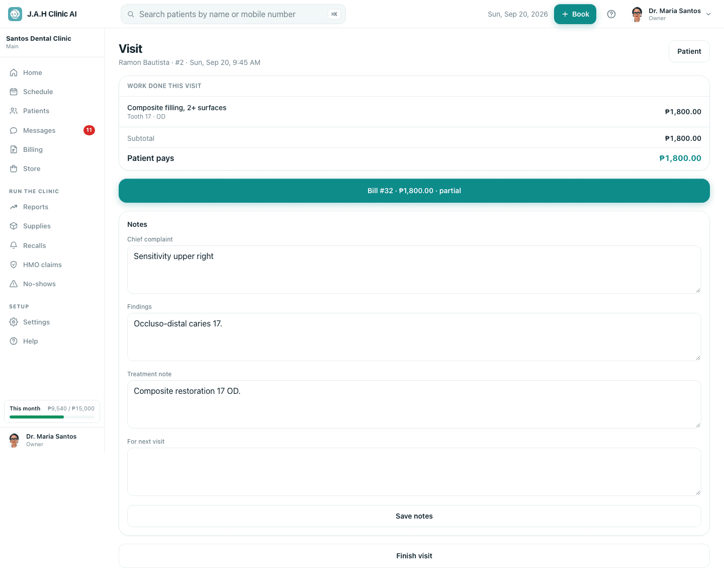Click the No-shows warning triangle icon
This screenshot has width=724, height=588.
(14, 284)
